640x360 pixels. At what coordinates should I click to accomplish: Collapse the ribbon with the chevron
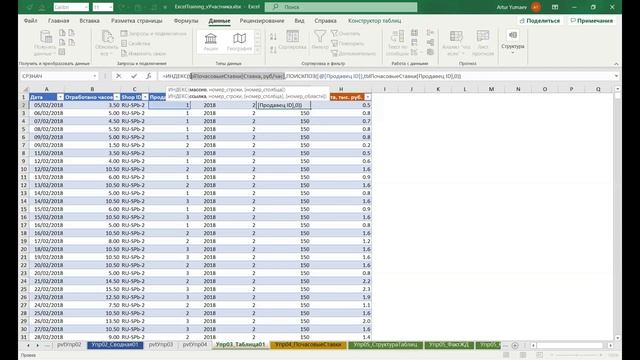(x=616, y=64)
